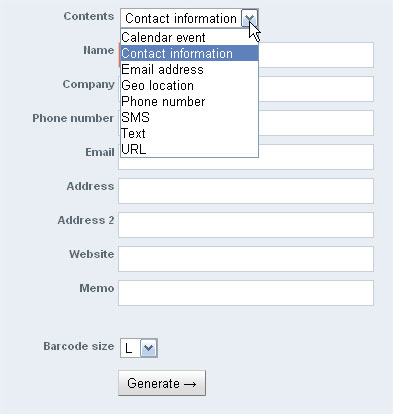
Task: Choose SMS from the Contents list
Action: pyautogui.click(x=189, y=117)
